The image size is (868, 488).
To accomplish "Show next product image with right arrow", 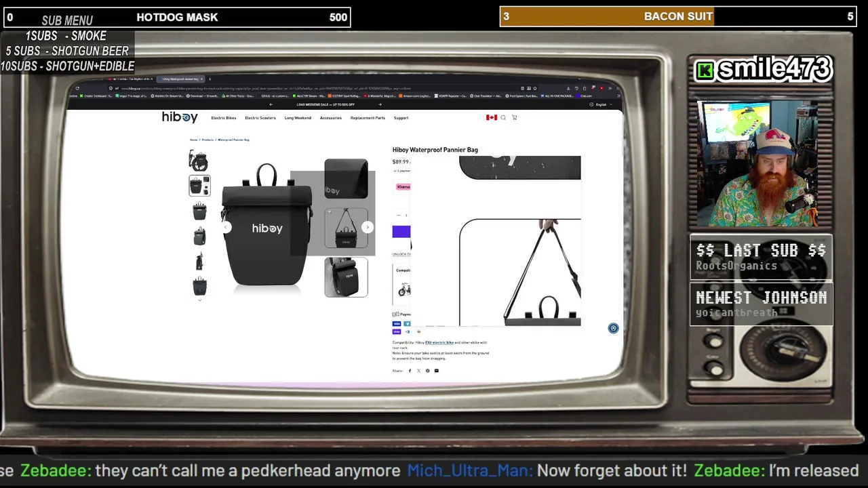I will pyautogui.click(x=367, y=227).
